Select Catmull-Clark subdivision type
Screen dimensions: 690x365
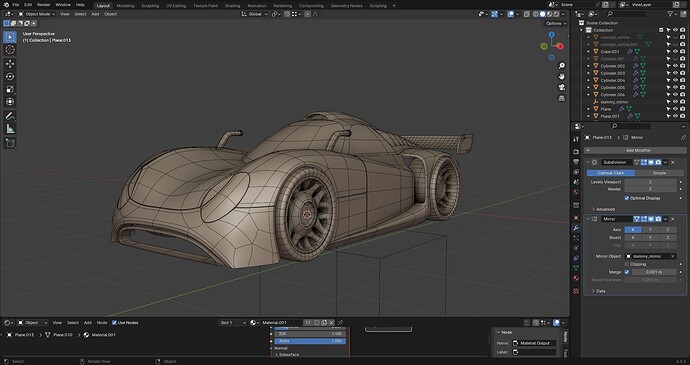coord(610,173)
